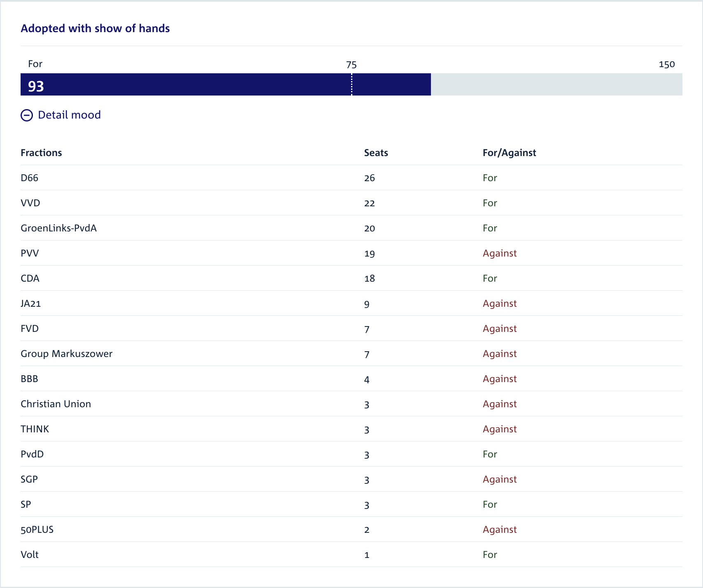703x588 pixels.
Task: Sort by the Seats column header
Action: [376, 152]
